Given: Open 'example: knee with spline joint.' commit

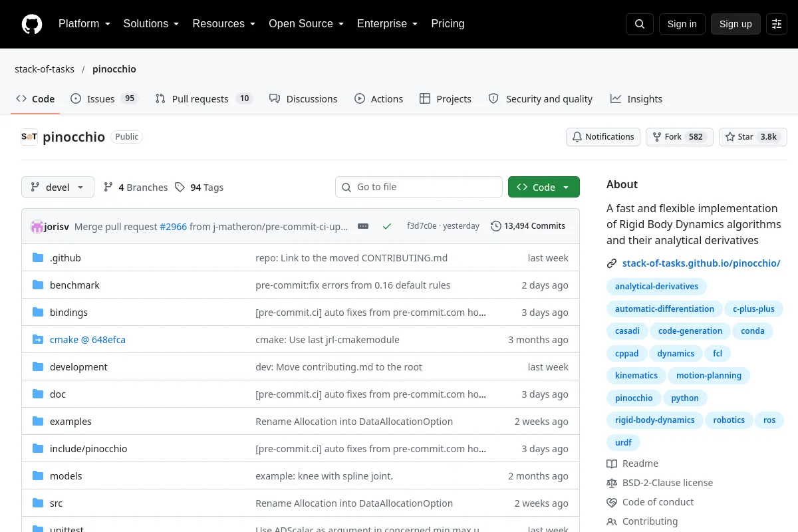Looking at the screenshot, I should tap(324, 476).
